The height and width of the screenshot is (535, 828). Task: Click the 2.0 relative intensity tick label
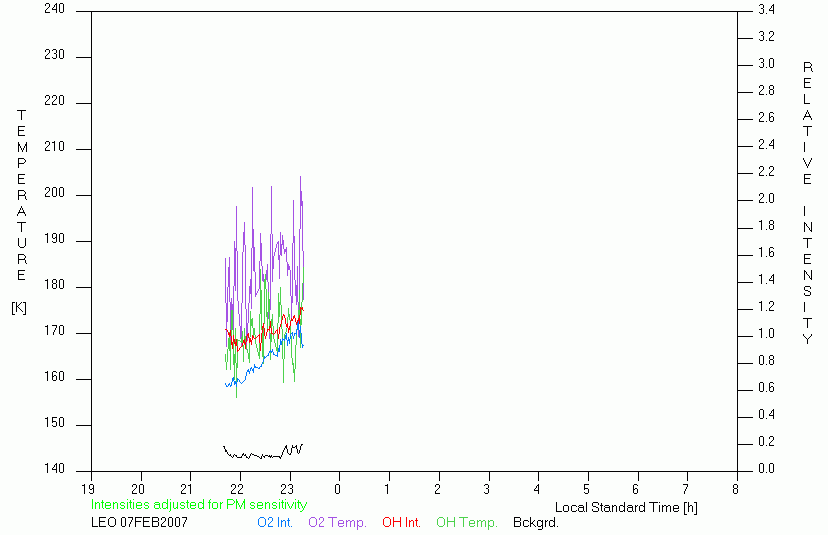pos(766,199)
